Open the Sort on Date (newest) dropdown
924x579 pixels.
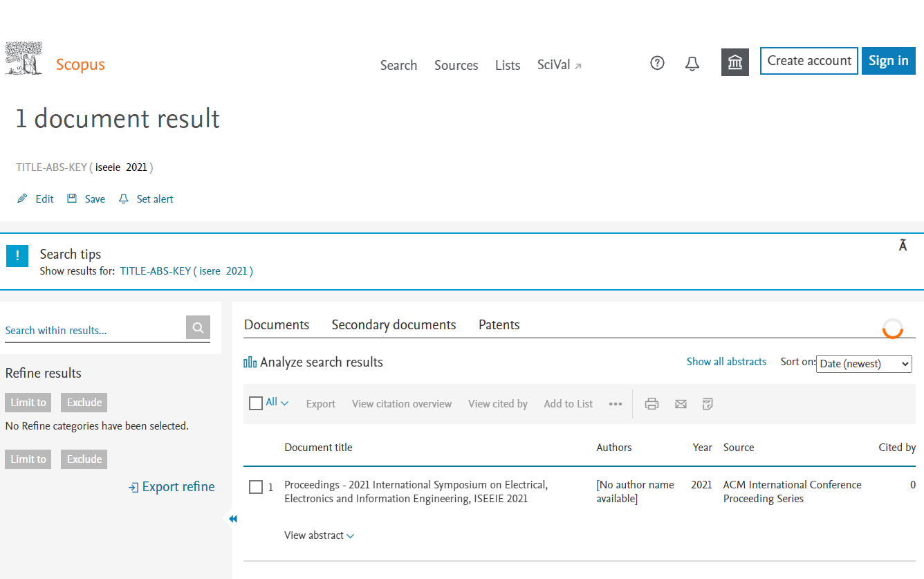pyautogui.click(x=864, y=364)
